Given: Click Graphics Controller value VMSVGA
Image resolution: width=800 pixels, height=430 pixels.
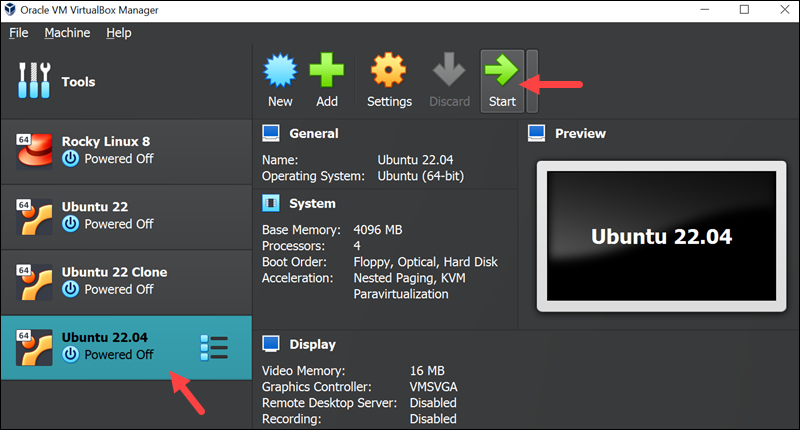Looking at the screenshot, I should (x=434, y=387).
